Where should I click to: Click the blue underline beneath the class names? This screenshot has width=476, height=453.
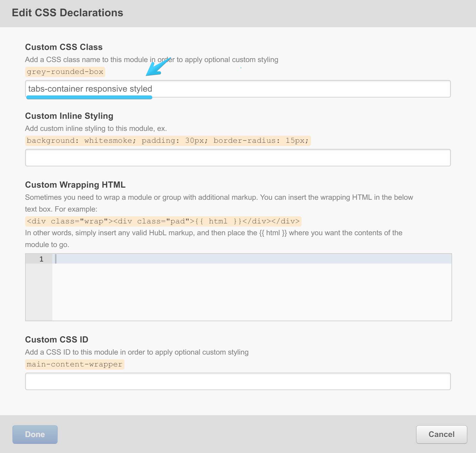[x=89, y=97]
